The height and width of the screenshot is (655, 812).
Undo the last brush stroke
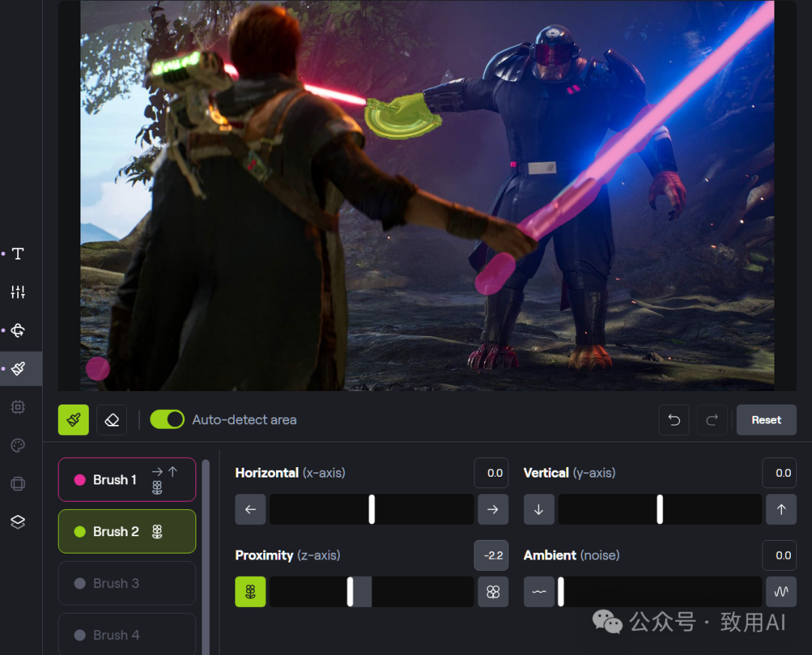tap(674, 420)
